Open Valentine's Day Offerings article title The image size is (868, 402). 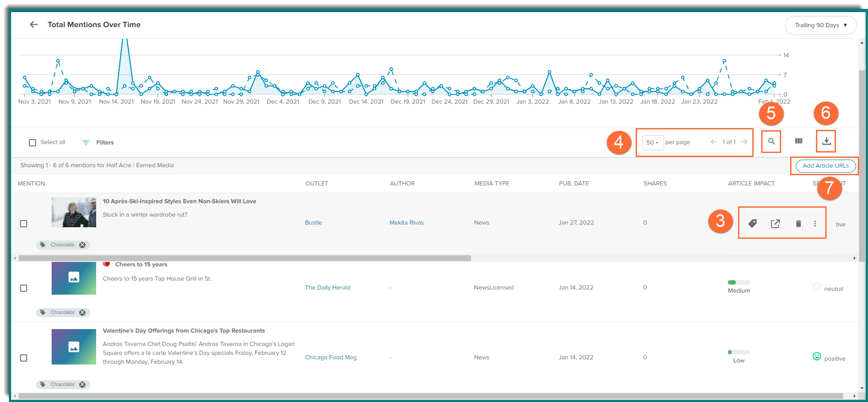[x=184, y=331]
